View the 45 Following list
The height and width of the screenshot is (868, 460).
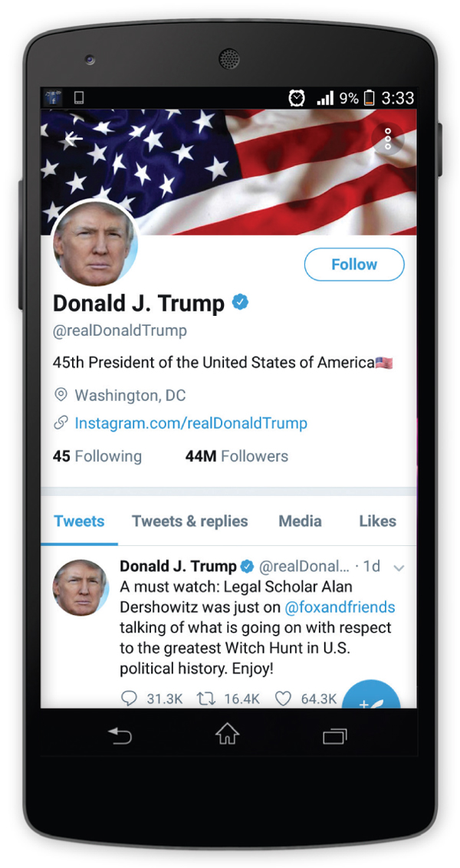click(97, 456)
